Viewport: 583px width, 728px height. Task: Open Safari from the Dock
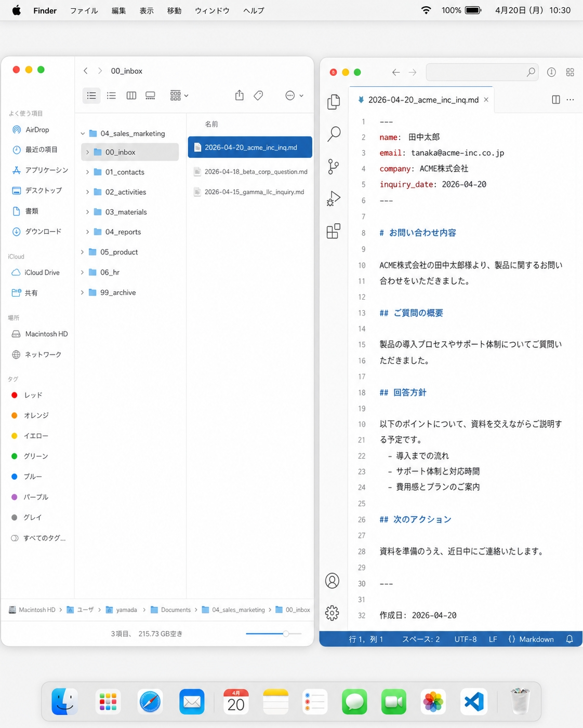150,702
